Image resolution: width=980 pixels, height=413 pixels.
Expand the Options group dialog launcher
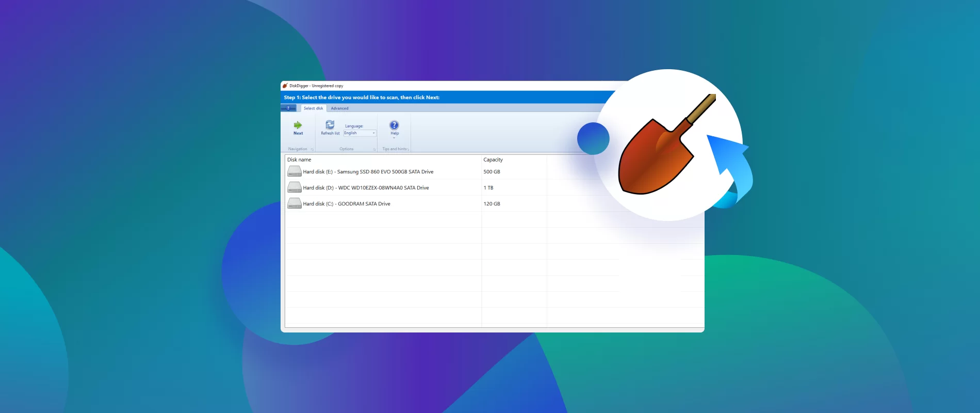pos(374,149)
